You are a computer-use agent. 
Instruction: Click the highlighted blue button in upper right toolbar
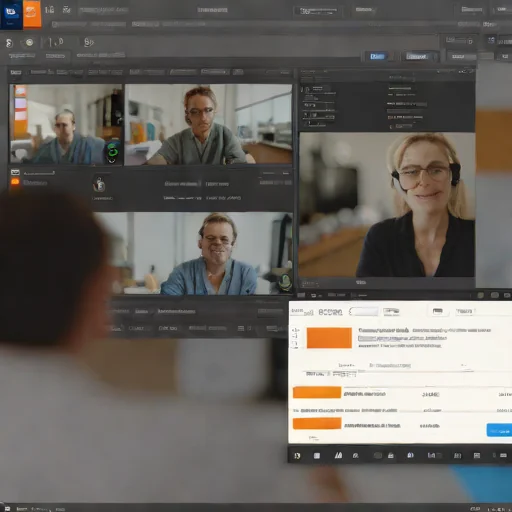[x=377, y=56]
